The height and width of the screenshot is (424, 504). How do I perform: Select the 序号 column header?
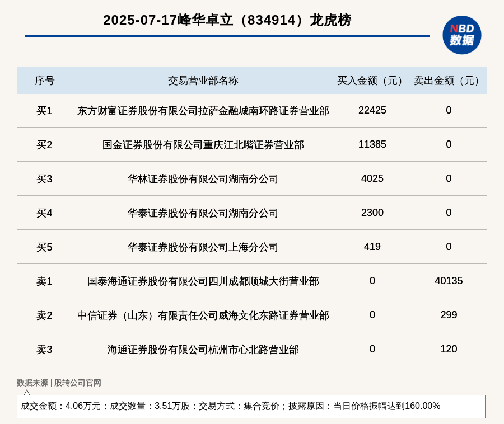(45, 81)
